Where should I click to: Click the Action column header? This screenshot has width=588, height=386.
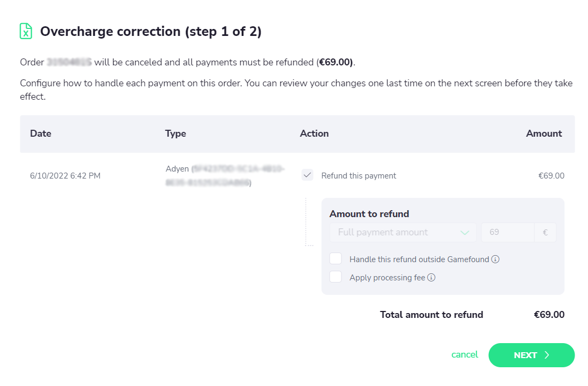[x=314, y=133]
